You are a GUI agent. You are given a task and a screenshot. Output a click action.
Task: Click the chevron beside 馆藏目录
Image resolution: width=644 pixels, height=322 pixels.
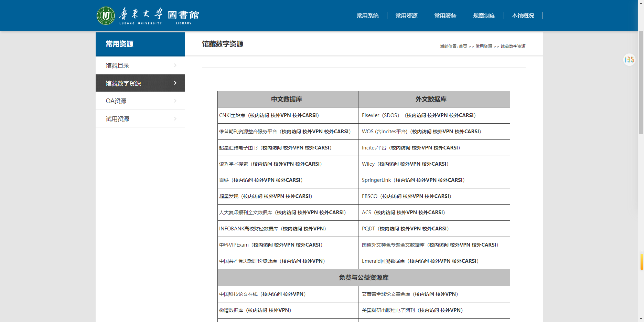click(x=175, y=65)
